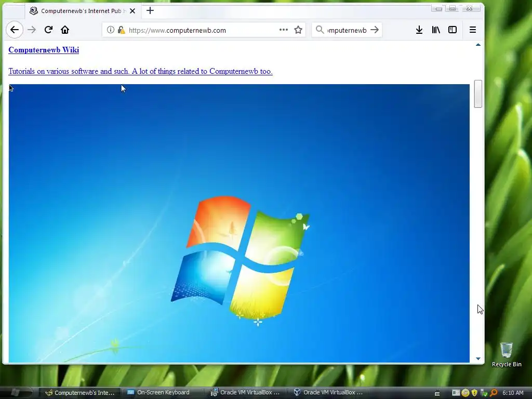Viewport: 532px width, 399px height.
Task: Click the yellow smiley tray icon
Action: click(465, 393)
